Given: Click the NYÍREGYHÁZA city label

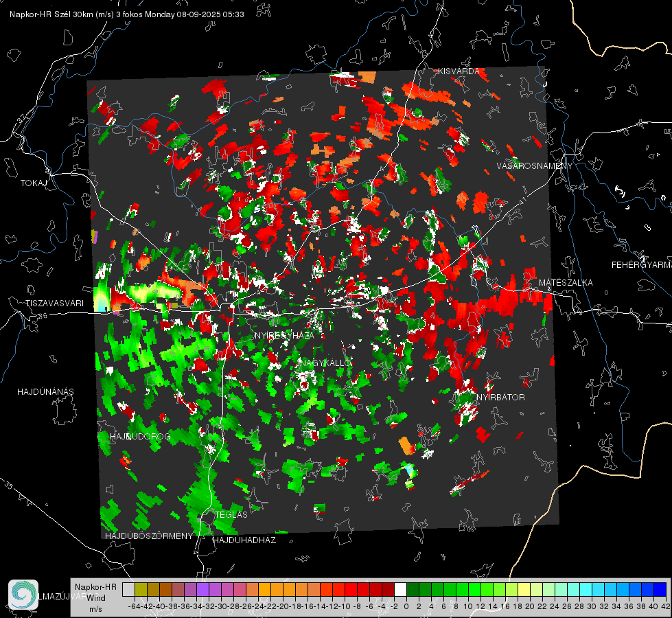Looking at the screenshot, I should coord(284,335).
